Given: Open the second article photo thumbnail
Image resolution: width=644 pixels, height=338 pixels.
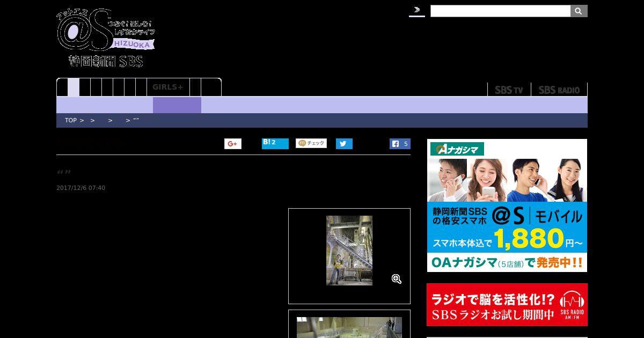Looking at the screenshot, I should pos(349,327).
